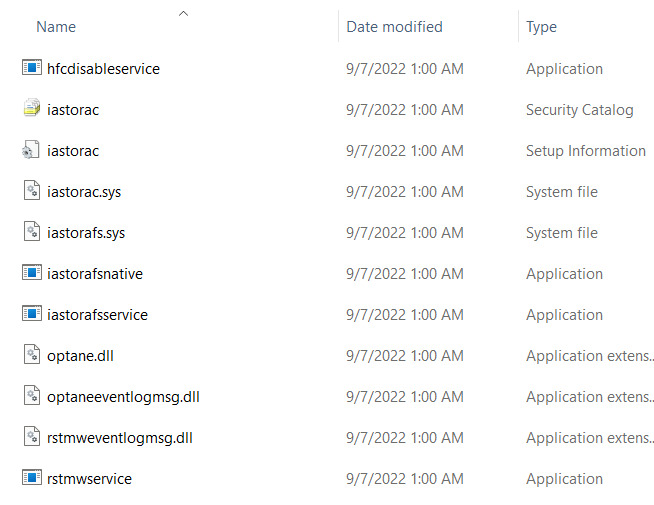Select the rstmwservice file name
Image resolution: width=654 pixels, height=505 pixels.
pos(89,478)
